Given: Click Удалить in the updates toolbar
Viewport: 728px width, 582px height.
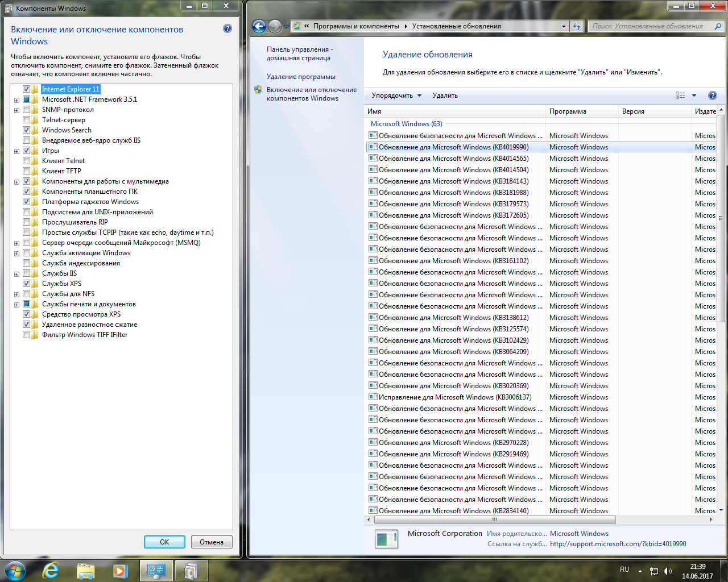Looking at the screenshot, I should click(x=445, y=95).
